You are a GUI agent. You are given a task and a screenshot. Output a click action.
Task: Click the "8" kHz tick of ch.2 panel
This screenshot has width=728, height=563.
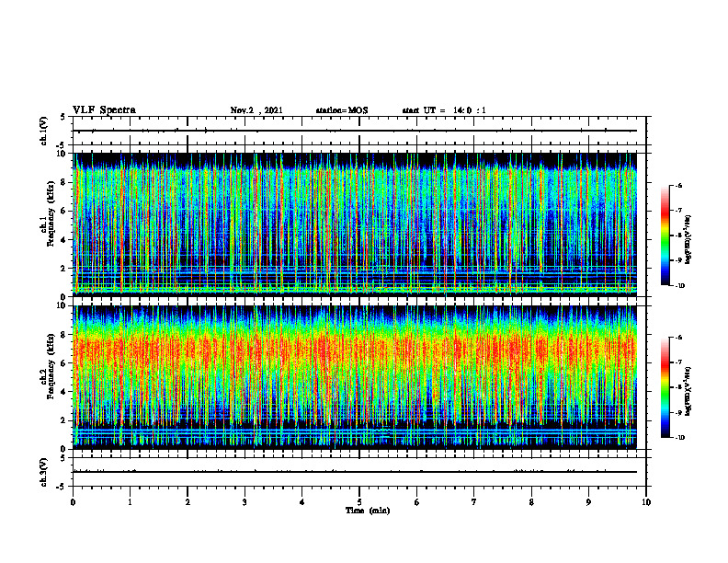pos(64,335)
